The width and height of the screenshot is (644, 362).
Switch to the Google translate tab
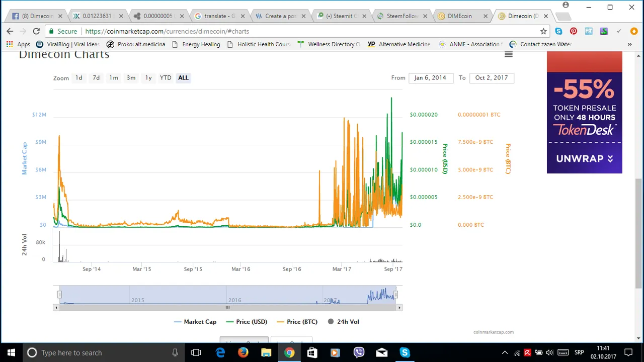(220, 16)
